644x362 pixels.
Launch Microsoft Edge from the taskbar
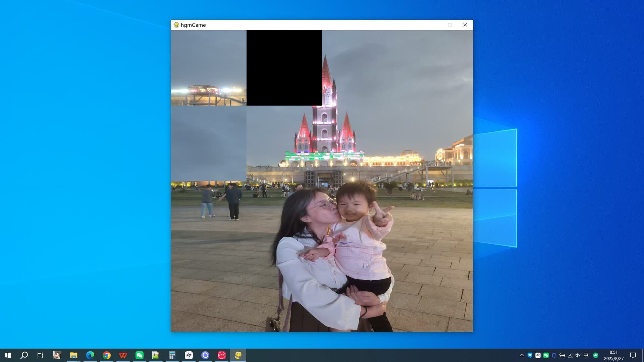90,355
